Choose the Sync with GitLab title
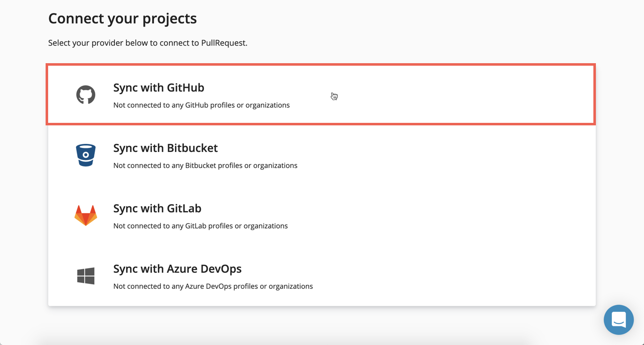This screenshot has width=644, height=345. point(157,209)
